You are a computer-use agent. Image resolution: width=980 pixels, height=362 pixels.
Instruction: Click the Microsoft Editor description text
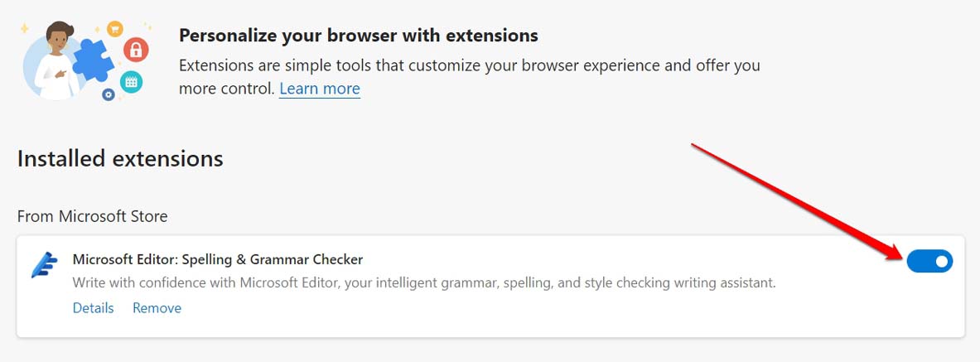pyautogui.click(x=423, y=283)
